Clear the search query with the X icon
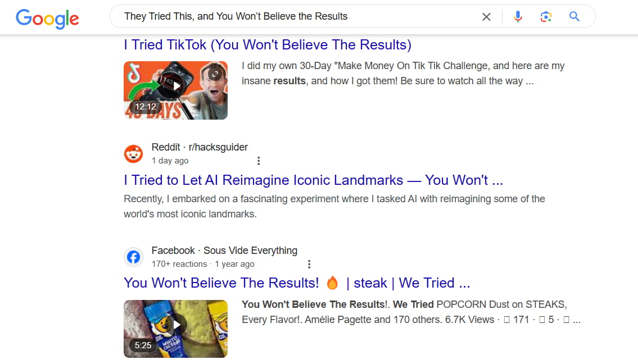 pyautogui.click(x=486, y=17)
